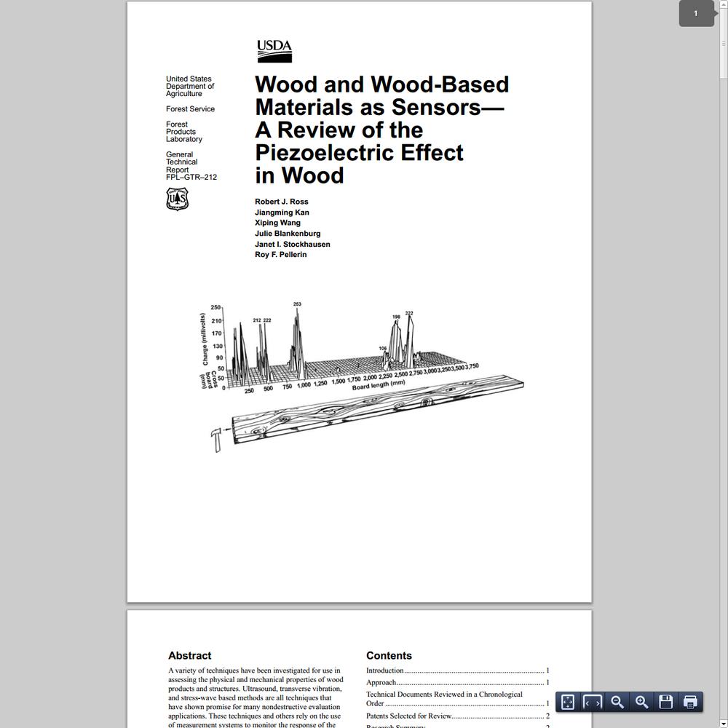Click the author name "Roy F. Pellerin"
The image size is (728, 728).
tap(281, 254)
